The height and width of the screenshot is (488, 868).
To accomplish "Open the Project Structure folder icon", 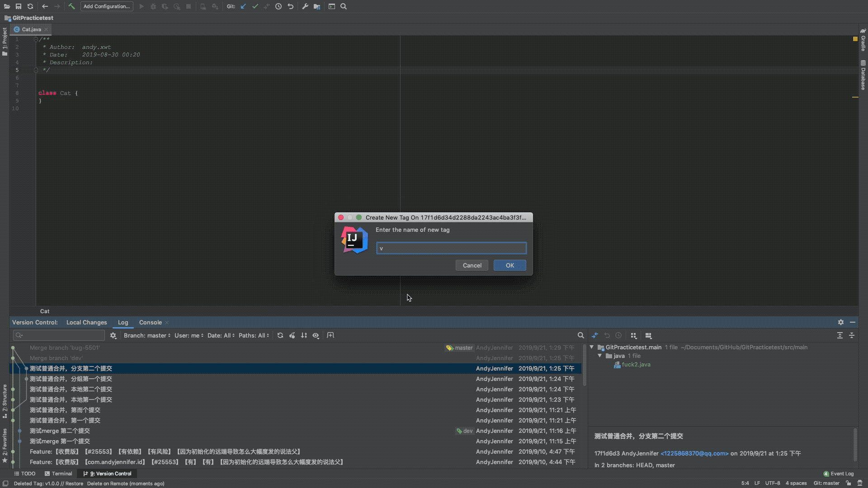I will [x=317, y=6].
